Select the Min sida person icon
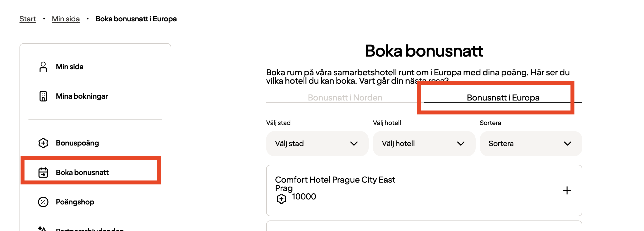This screenshot has width=644, height=231. (x=43, y=67)
